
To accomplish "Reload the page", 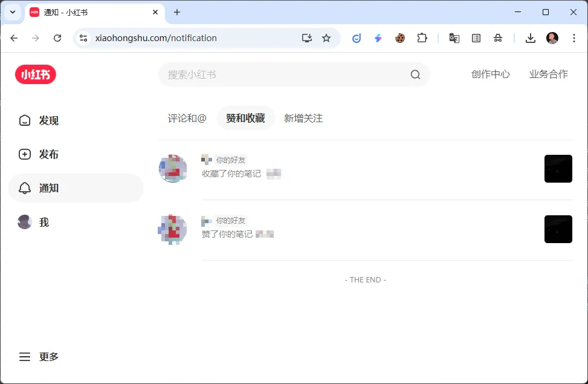I will tap(57, 38).
